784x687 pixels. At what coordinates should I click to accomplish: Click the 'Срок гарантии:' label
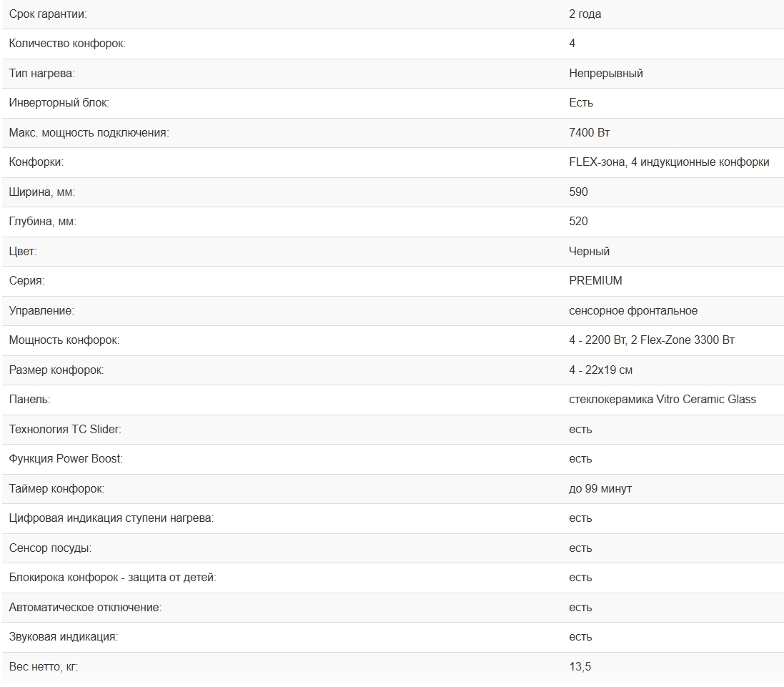coord(48,14)
